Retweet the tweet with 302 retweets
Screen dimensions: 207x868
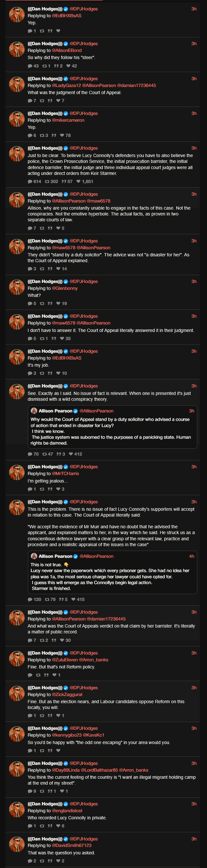coord(47,182)
